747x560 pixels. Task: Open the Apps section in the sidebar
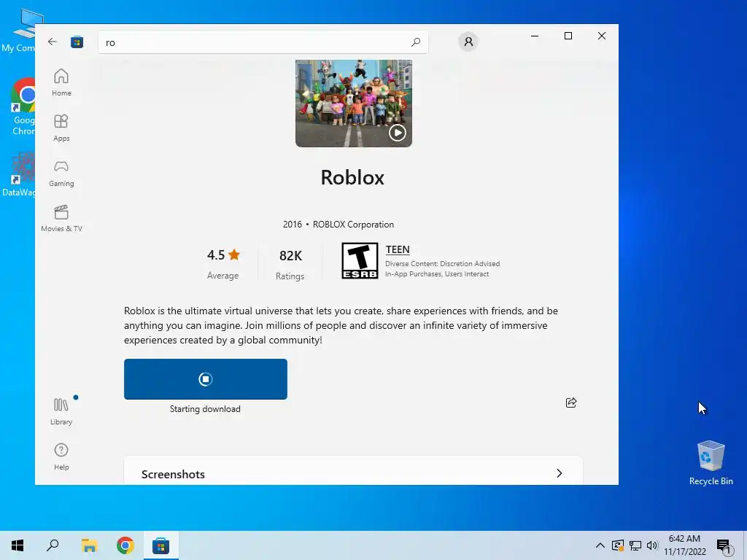[61, 128]
